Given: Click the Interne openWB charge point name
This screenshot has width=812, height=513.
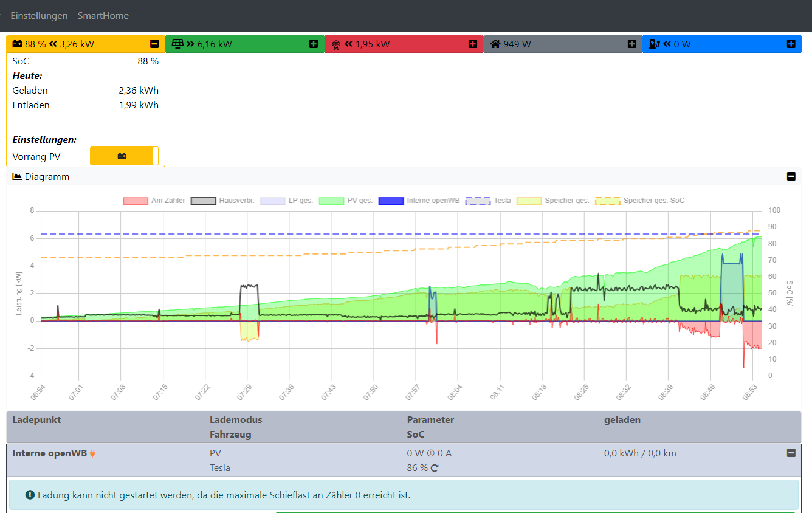Looking at the screenshot, I should [50, 453].
